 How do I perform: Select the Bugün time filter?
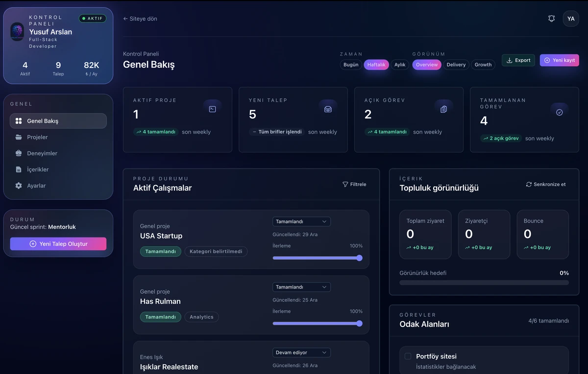[x=351, y=65]
